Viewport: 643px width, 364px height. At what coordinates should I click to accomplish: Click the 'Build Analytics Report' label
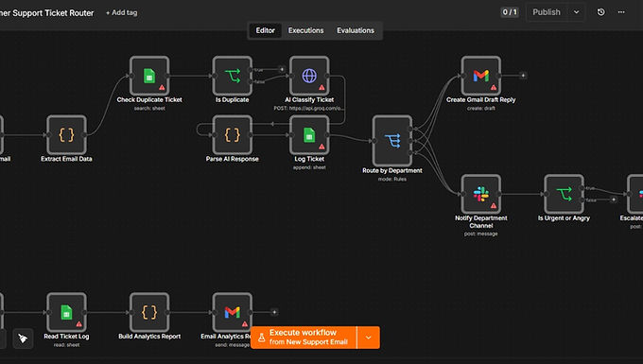coord(149,337)
